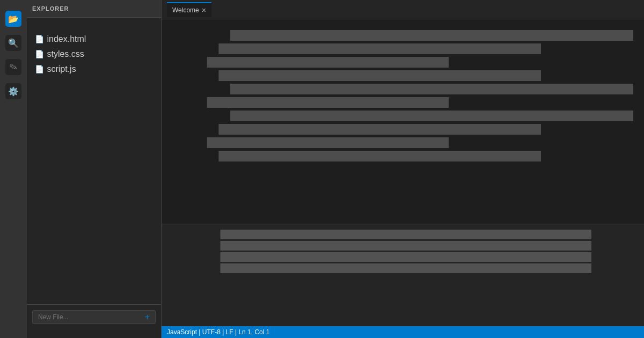Screen dimensions: 644x338
Task: Open Settings via the gear icon
Action: tap(13, 91)
